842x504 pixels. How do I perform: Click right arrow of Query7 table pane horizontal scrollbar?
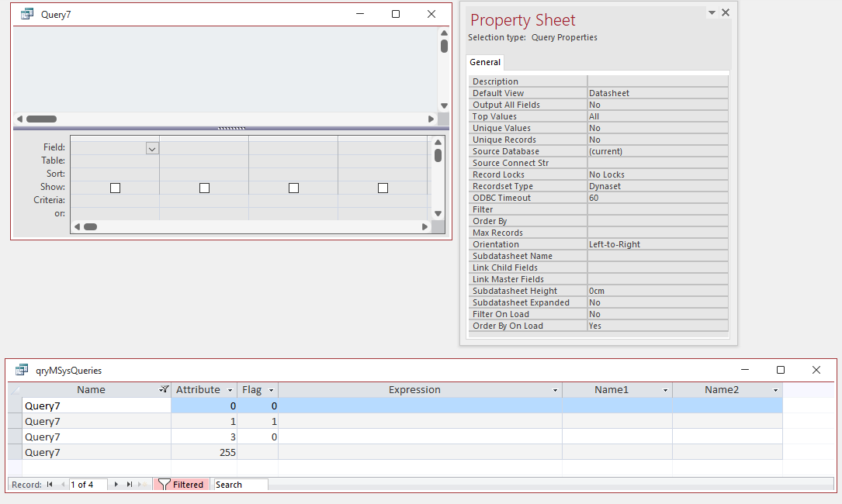click(x=431, y=119)
